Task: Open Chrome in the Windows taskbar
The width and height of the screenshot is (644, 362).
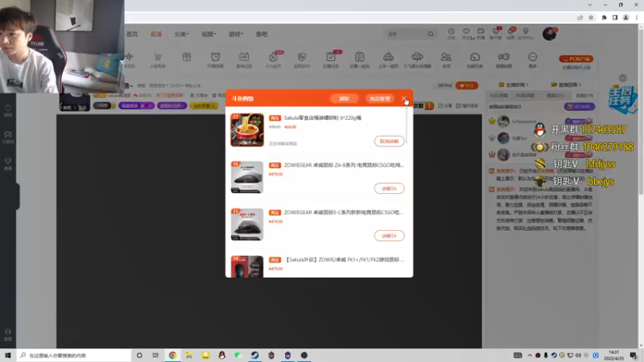Action: (x=172, y=356)
